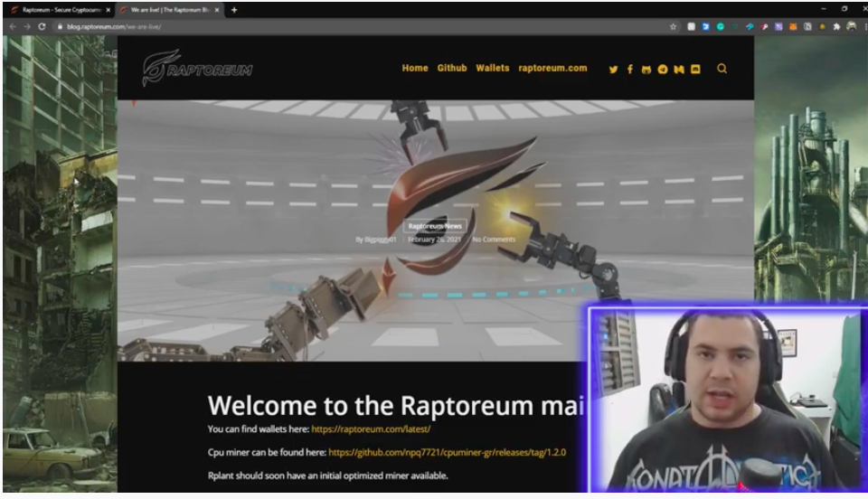Image resolution: width=868 pixels, height=499 pixels.
Task: Open the raptoreum.com/latest wallets link
Action: 371,428
